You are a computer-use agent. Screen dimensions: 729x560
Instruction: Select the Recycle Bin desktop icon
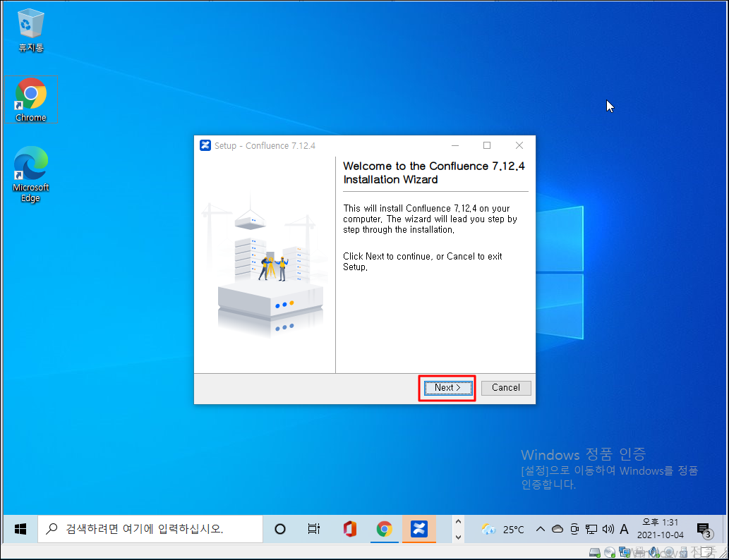click(x=30, y=30)
